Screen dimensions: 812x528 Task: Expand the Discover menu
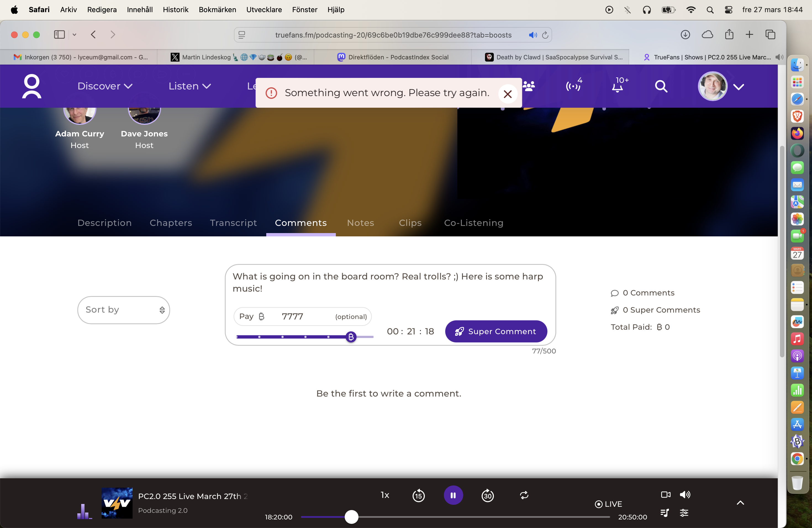(105, 86)
